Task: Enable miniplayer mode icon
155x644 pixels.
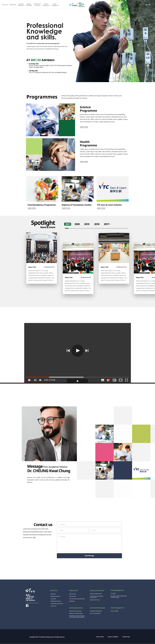Action: (x=114, y=380)
